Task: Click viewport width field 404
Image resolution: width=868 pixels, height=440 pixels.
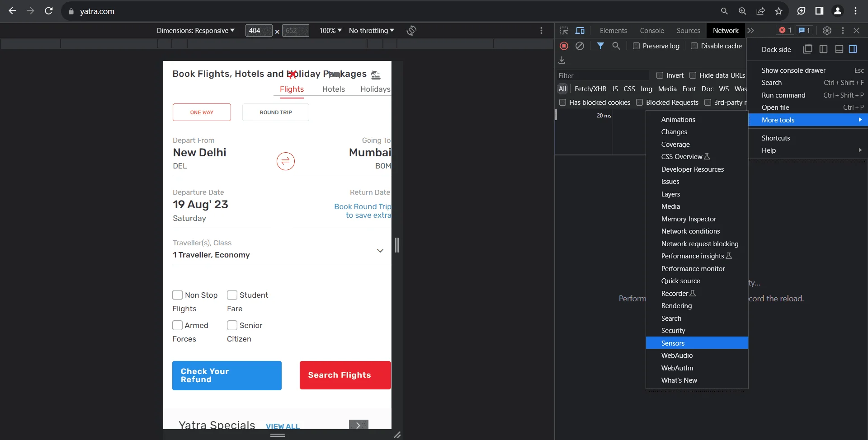Action: 259,30
